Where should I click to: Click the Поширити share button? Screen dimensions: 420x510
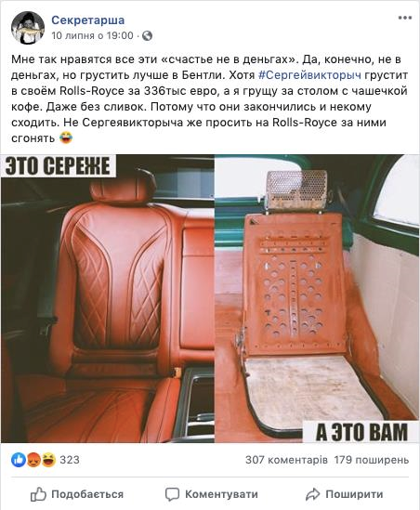[344, 494]
